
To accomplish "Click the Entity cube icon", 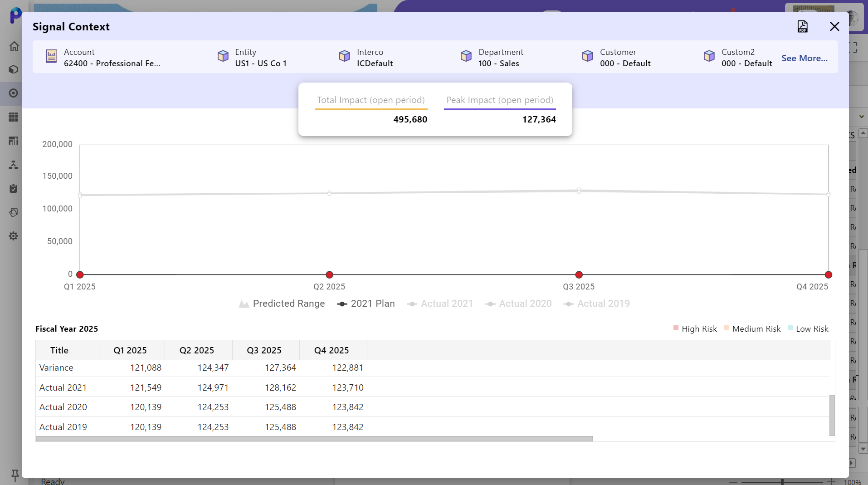I will click(x=223, y=56).
